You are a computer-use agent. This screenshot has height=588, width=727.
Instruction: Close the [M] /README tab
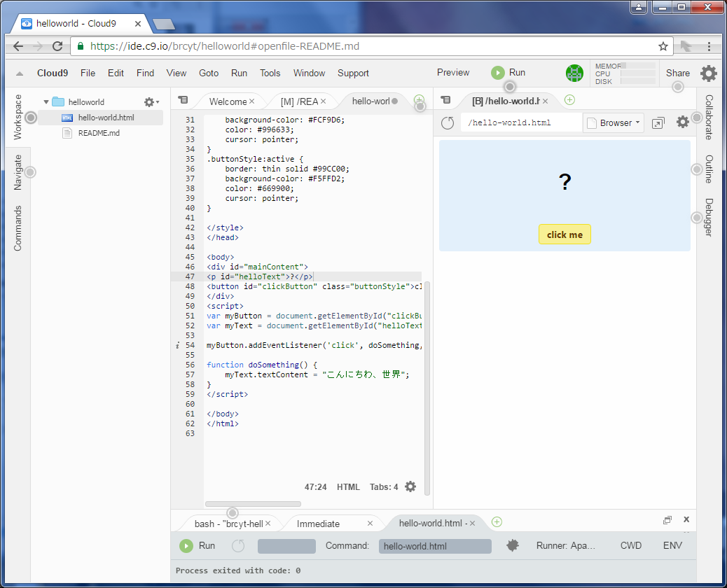323,101
